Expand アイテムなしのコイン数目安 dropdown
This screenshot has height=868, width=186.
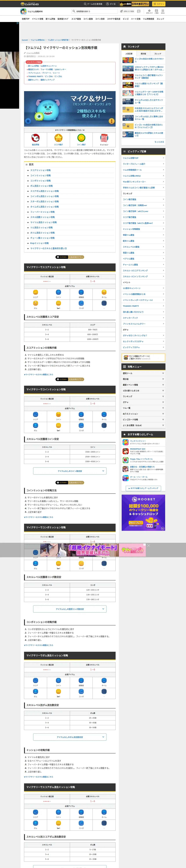pyautogui.click(x=70, y=471)
